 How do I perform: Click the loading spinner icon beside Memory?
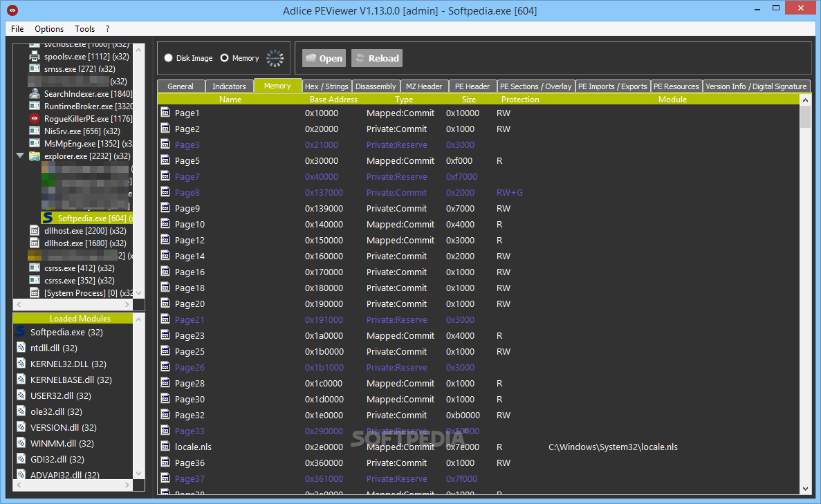[x=275, y=58]
